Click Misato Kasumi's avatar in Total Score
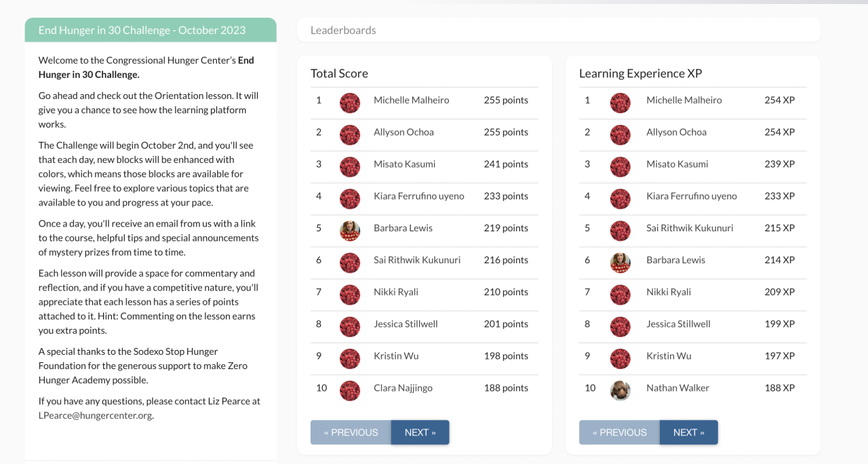Viewport: 868px width, 464px height. pos(350,167)
